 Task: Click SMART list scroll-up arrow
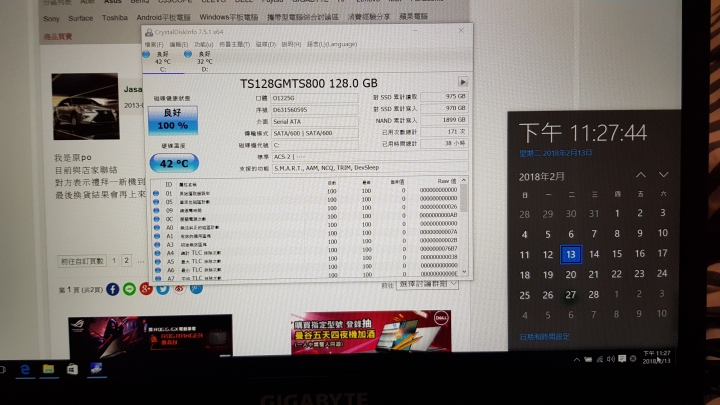[464, 180]
